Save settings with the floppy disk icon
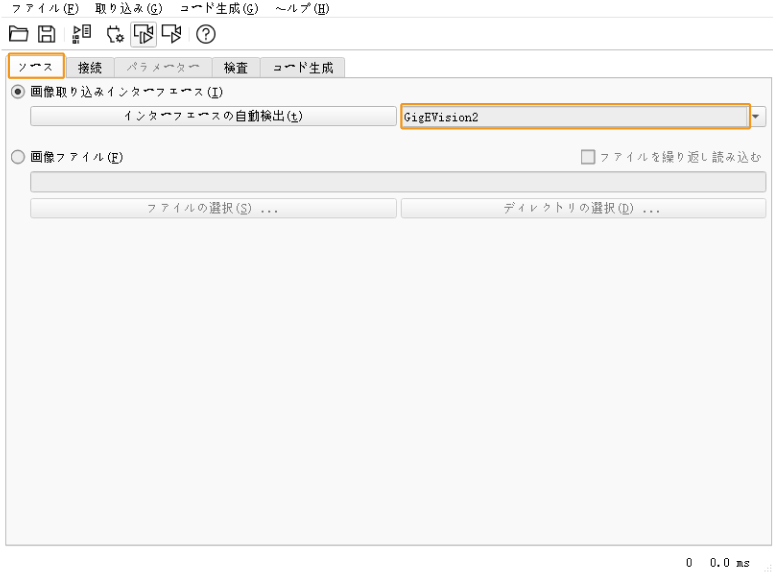 tap(47, 34)
